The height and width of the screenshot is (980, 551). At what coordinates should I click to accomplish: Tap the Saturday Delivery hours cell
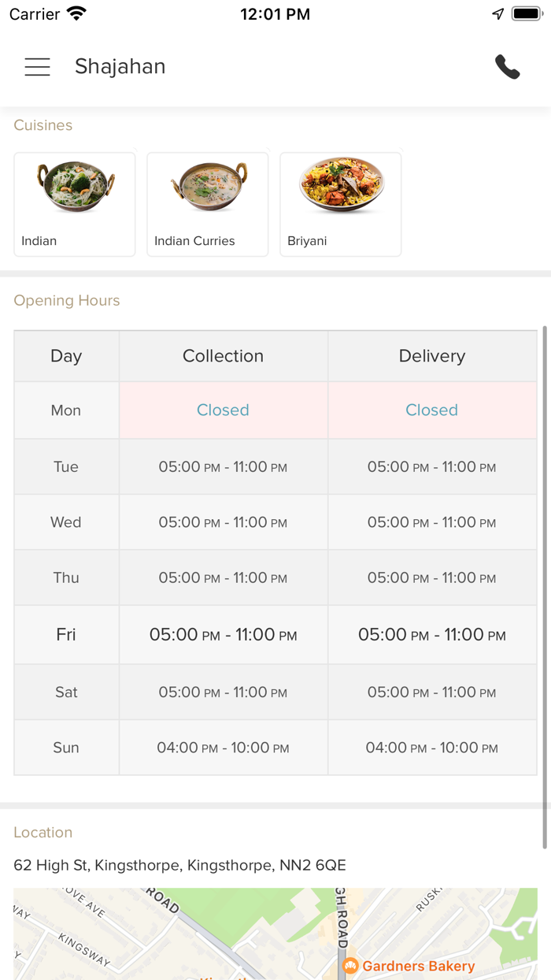[x=431, y=692]
